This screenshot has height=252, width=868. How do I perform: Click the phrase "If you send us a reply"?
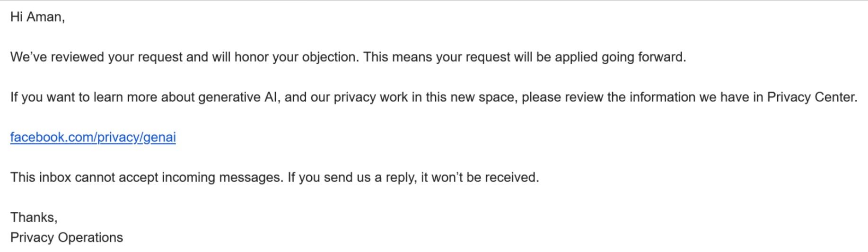(351, 178)
